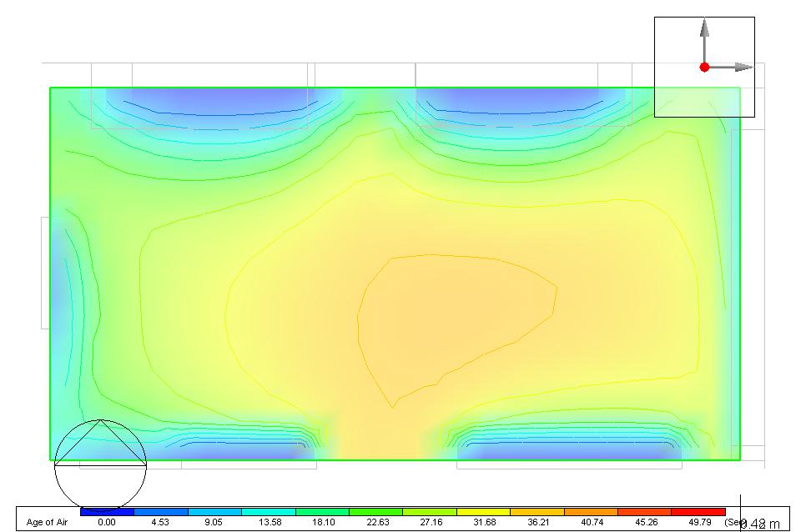Click the 4.53 legend value
The height and width of the screenshot is (532, 806).
coord(160,522)
